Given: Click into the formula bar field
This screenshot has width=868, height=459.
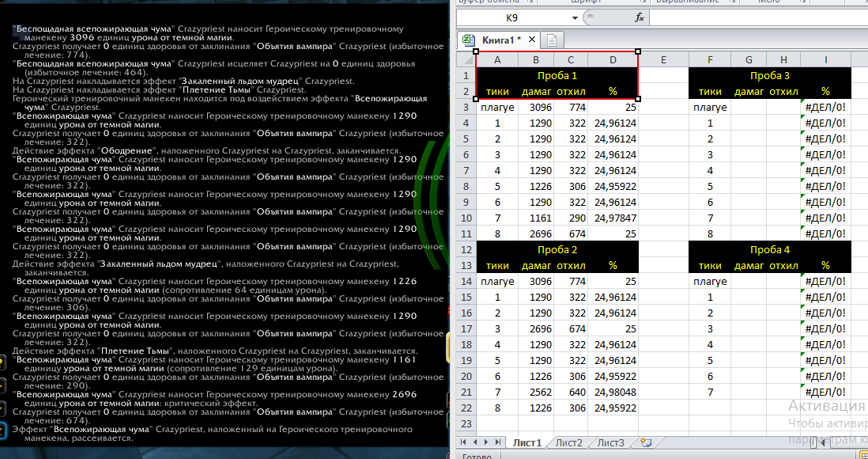Looking at the screenshot, I should pyautogui.click(x=758, y=17).
